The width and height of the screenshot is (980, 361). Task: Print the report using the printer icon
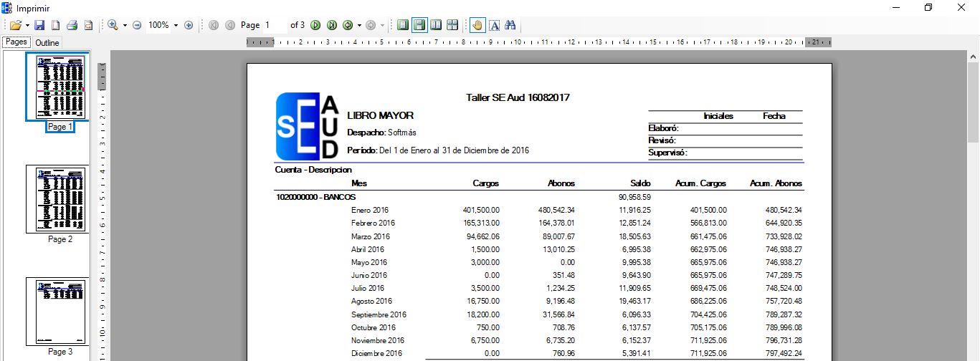(x=72, y=25)
